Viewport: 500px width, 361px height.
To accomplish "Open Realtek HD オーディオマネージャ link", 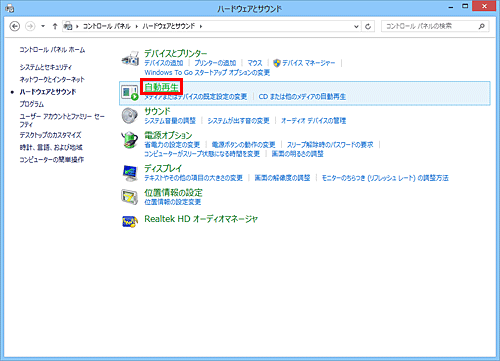I will click(201, 219).
